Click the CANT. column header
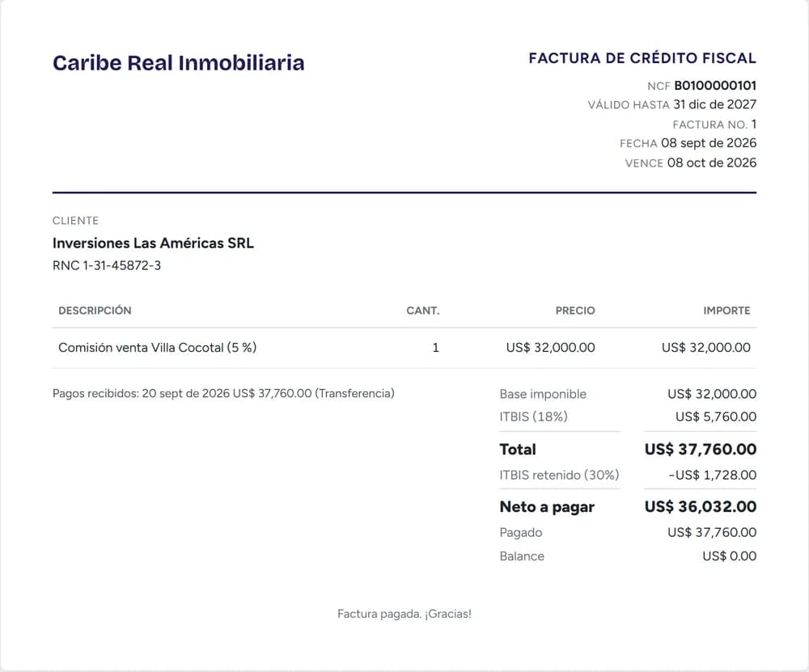 pyautogui.click(x=423, y=311)
